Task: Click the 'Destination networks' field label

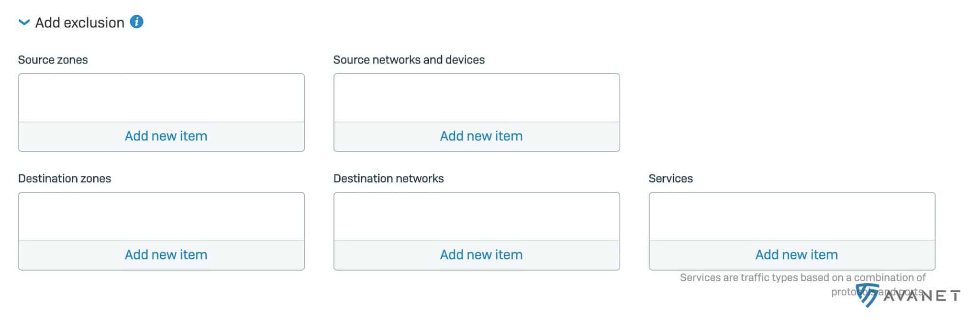Action: coord(389,178)
